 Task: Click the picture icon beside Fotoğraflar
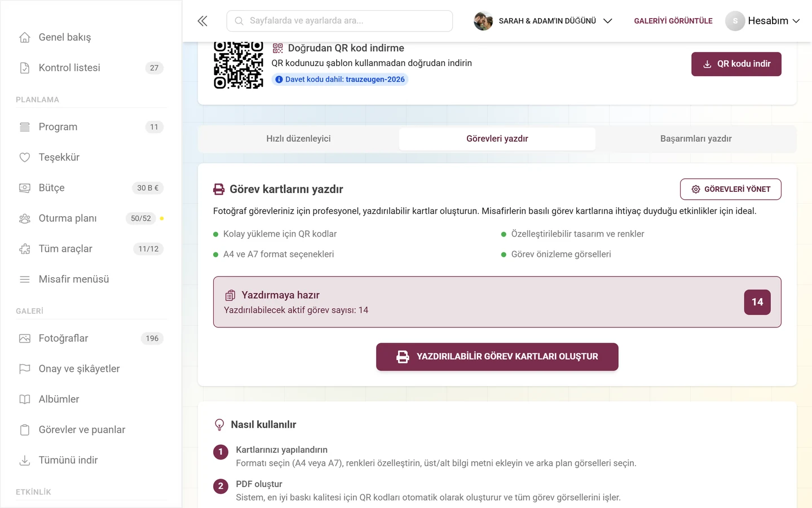click(25, 339)
